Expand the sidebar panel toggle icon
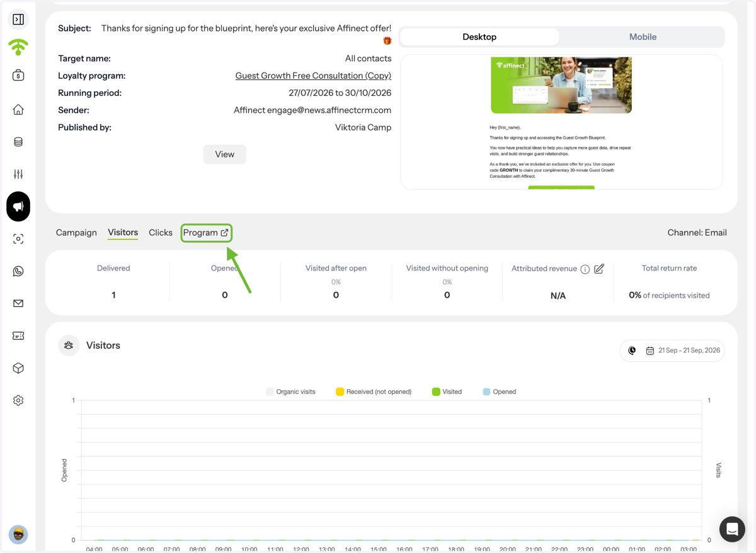The height and width of the screenshot is (553, 756). coord(18,20)
